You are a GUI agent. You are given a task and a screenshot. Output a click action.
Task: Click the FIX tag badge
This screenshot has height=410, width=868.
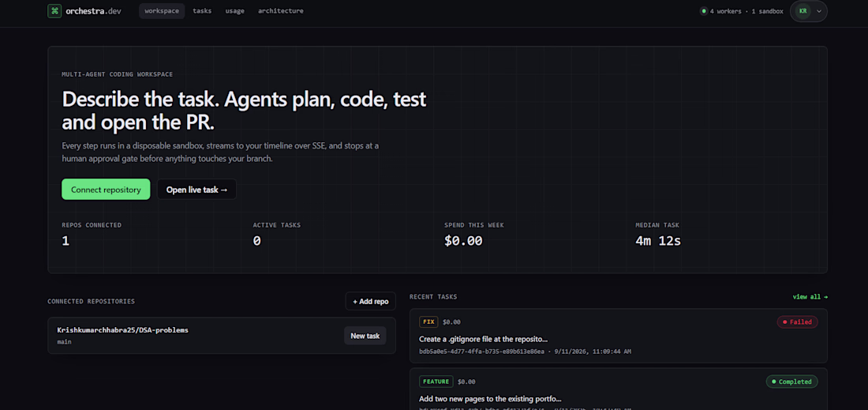pyautogui.click(x=429, y=322)
